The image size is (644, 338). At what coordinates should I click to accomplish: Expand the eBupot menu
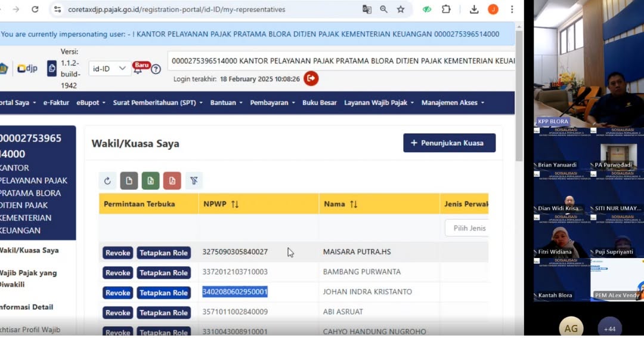(91, 103)
